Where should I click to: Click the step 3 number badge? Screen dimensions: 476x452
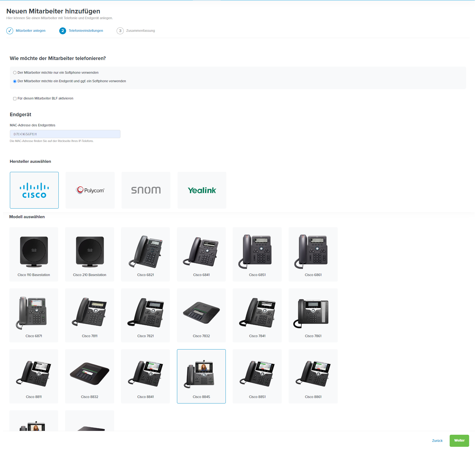click(x=120, y=31)
